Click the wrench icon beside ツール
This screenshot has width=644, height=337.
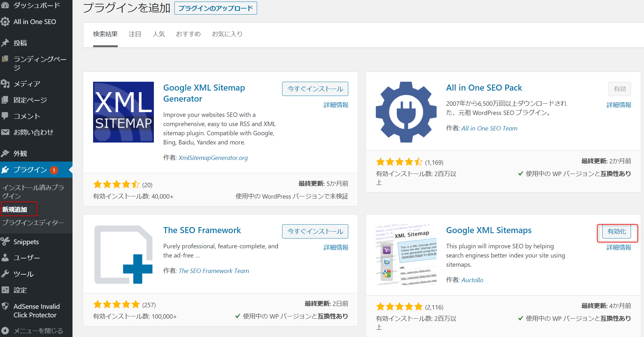click(5, 274)
